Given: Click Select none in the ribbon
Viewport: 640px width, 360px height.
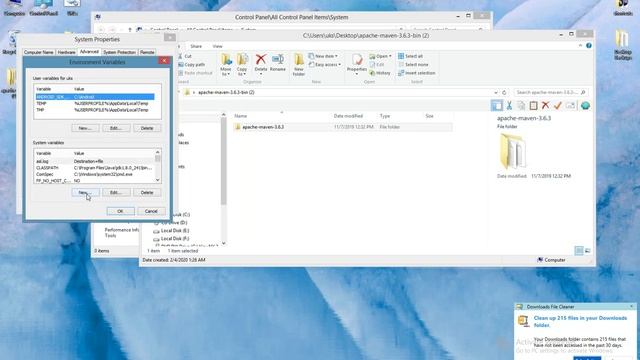Looking at the screenshot, I should (x=413, y=64).
